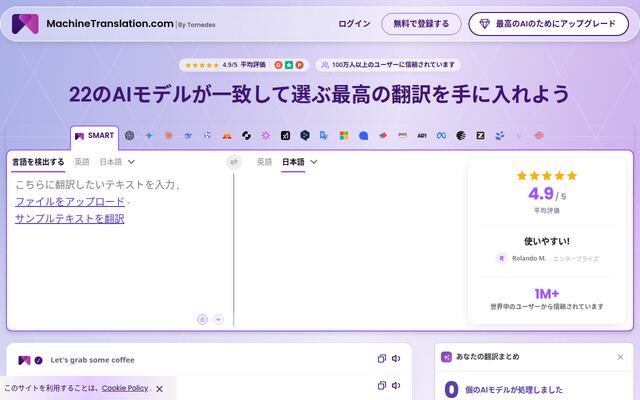Choose the Amazon AWS model icon
Image resolution: width=640 pixels, height=400 pixels.
(x=402, y=136)
